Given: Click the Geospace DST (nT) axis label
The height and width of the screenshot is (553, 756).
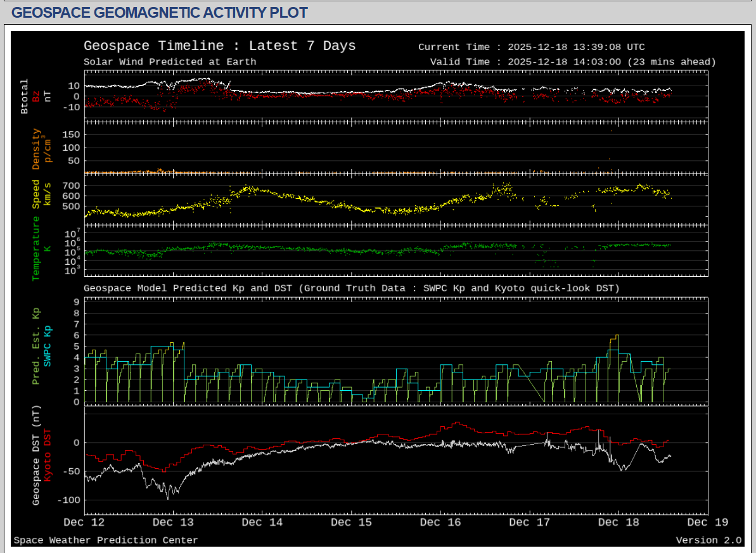Looking at the screenshot, I should (x=36, y=455).
